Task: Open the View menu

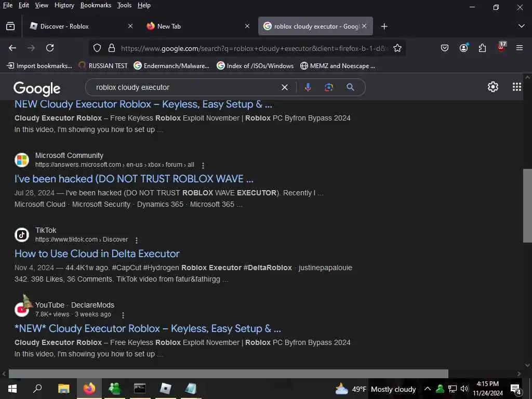Action: 42,5
